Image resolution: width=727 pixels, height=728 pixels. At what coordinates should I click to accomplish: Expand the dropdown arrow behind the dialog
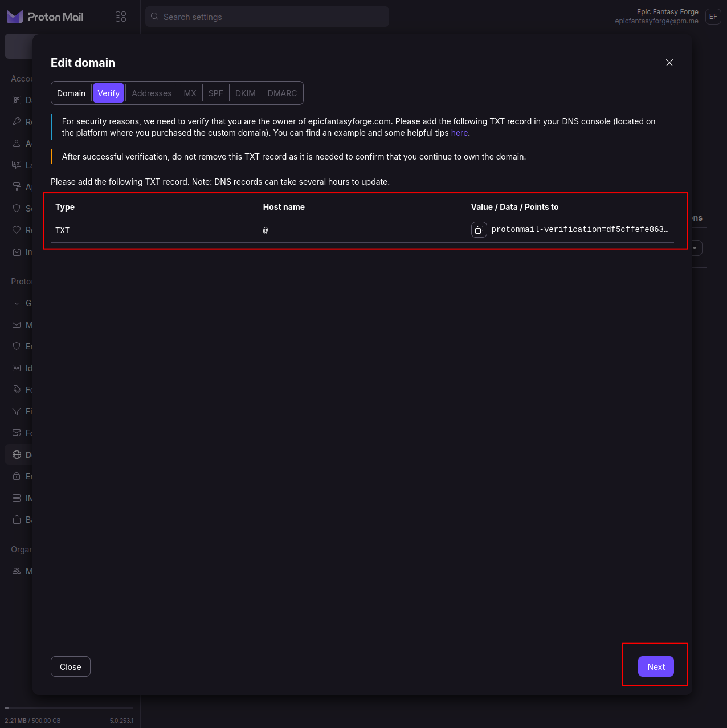pyautogui.click(x=696, y=248)
